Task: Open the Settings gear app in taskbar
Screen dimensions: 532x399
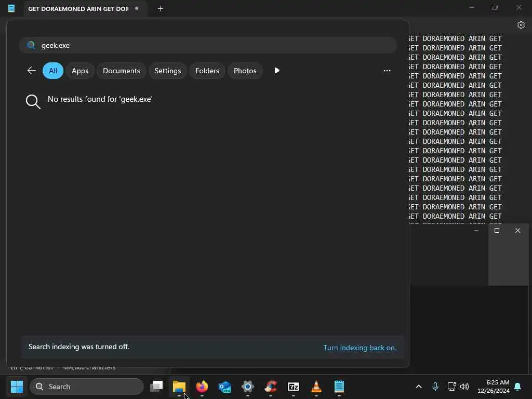Action: pyautogui.click(x=248, y=387)
